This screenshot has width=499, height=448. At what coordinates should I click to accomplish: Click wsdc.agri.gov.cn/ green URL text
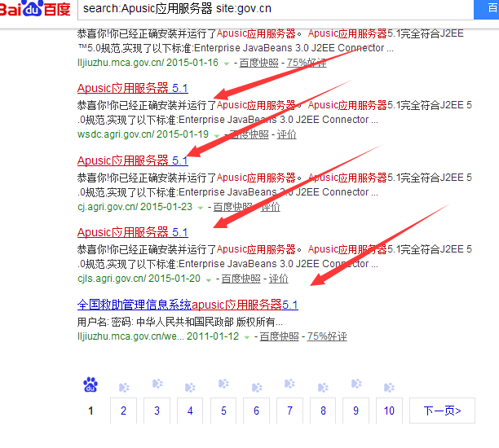(x=116, y=134)
